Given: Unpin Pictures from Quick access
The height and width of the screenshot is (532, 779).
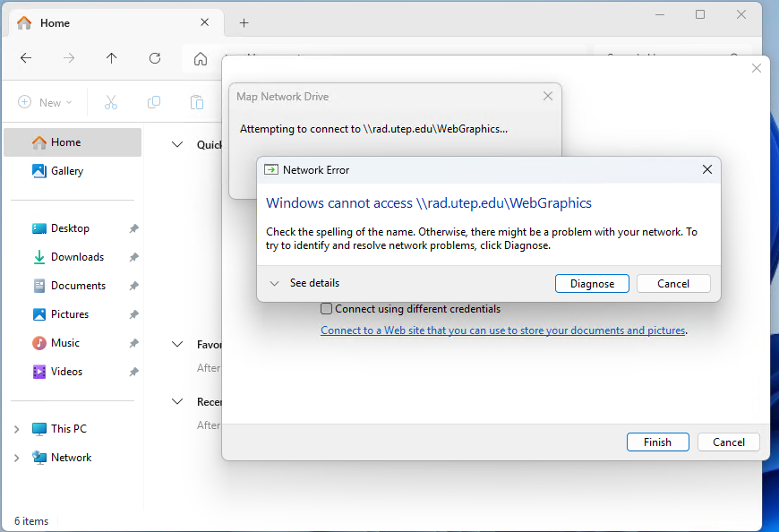Looking at the screenshot, I should tap(134, 314).
